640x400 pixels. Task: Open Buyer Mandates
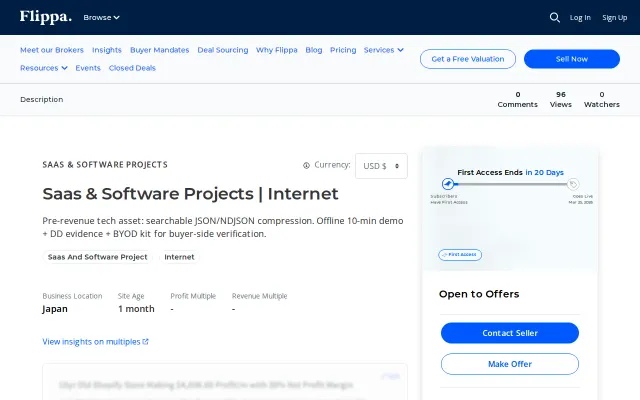[x=160, y=50]
